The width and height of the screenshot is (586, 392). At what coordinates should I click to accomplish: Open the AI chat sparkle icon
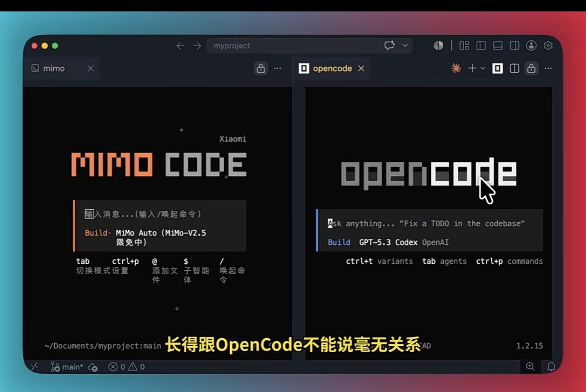pyautogui.click(x=389, y=45)
